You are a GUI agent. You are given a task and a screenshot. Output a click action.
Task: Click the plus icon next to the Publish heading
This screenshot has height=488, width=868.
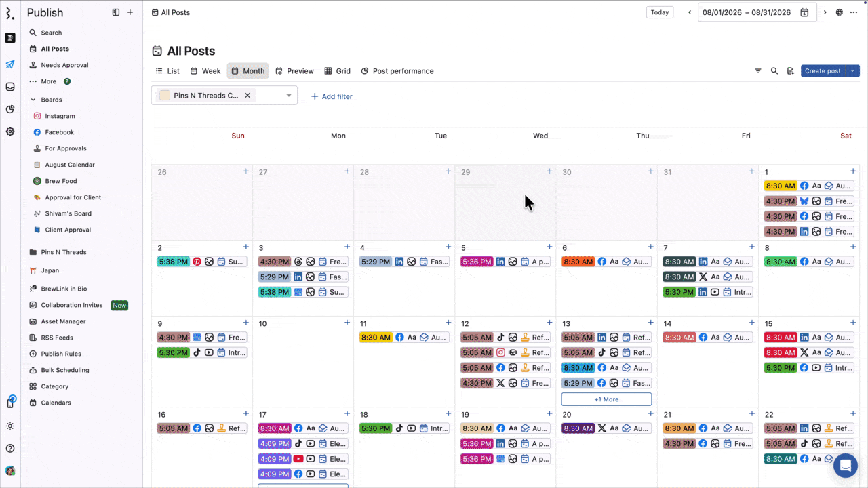point(130,12)
